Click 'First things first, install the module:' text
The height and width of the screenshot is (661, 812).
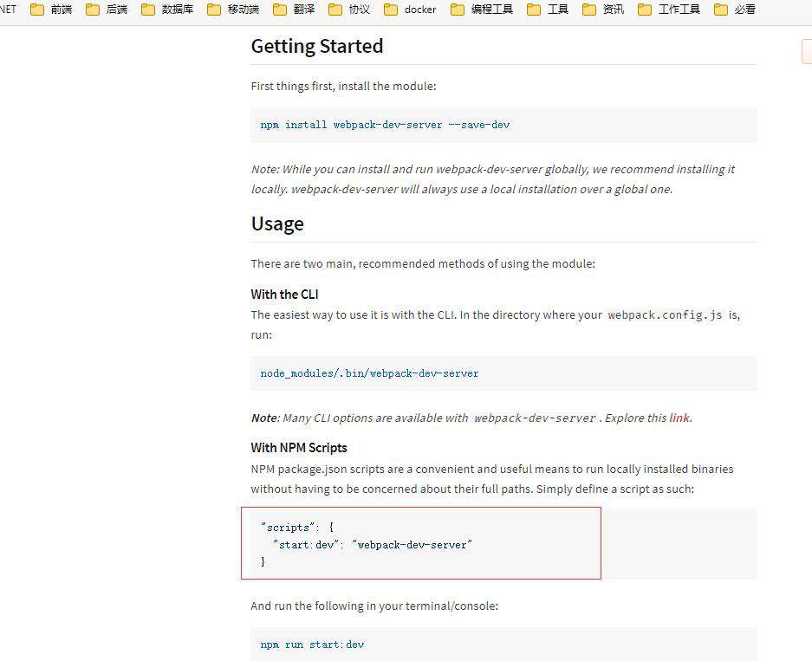coord(343,86)
